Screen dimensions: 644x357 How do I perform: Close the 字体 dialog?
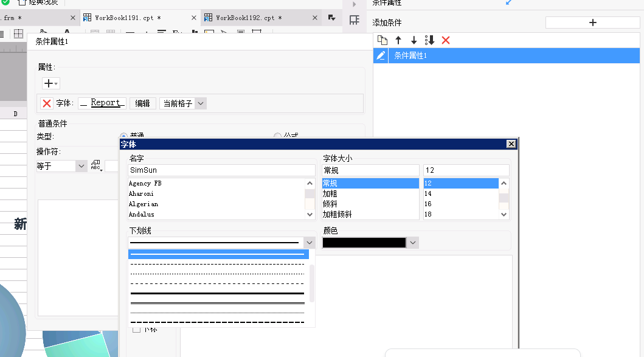(511, 144)
